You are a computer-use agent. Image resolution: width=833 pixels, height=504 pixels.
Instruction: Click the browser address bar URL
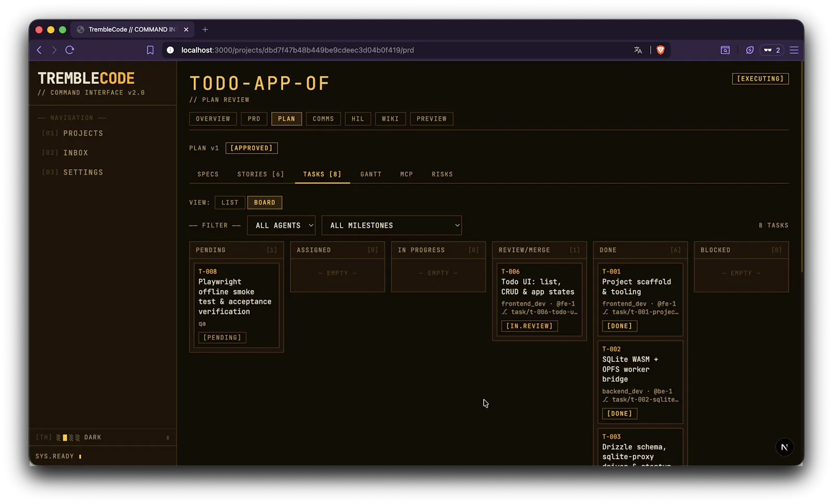point(298,50)
